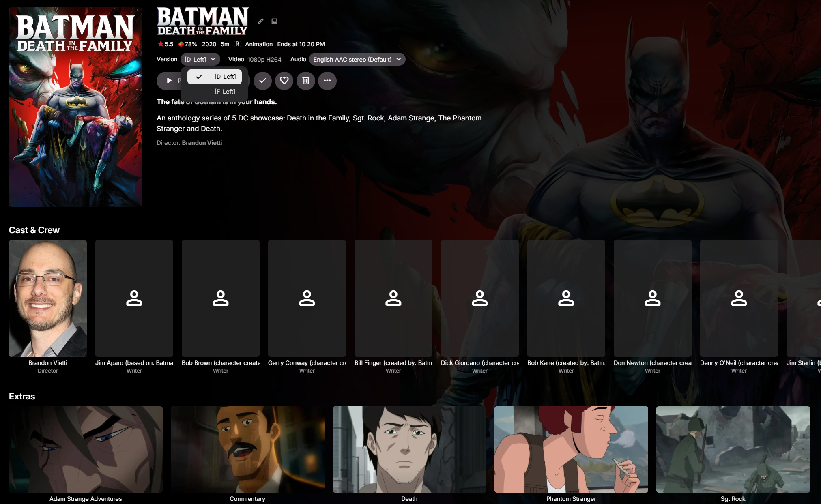Click the 78% critic rating
This screenshot has width=821, height=504.
[x=188, y=44]
